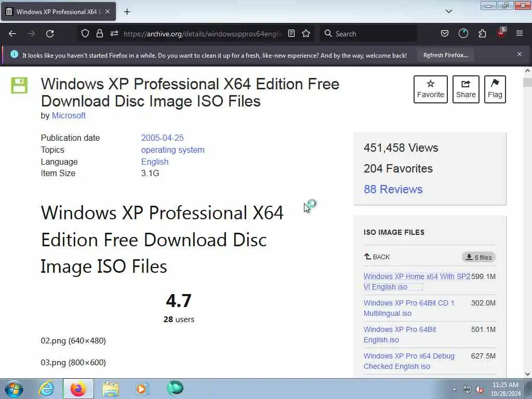
Task: Click the site security padlock icon
Action: tap(99, 33)
